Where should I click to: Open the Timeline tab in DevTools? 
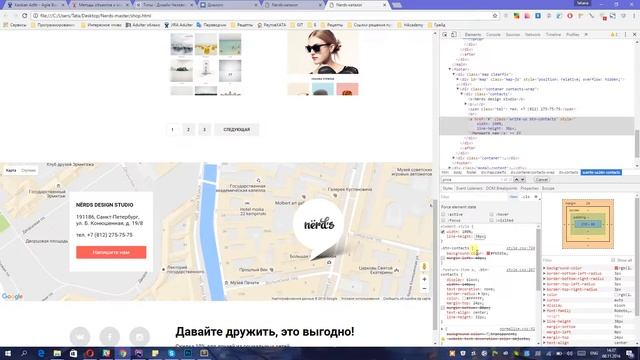click(x=553, y=35)
